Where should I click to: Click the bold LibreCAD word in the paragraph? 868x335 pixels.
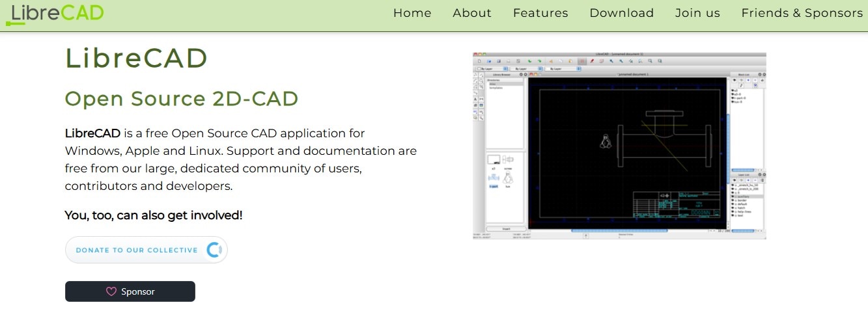(x=92, y=133)
